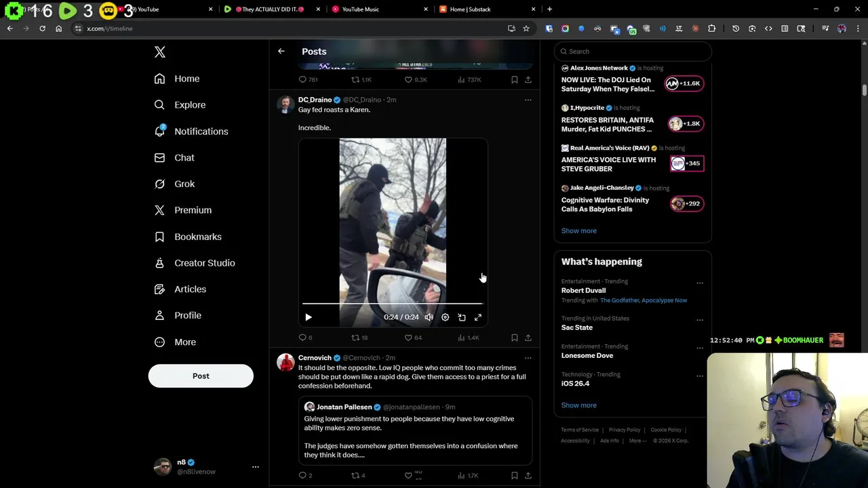
Task: Open a new browser tab
Action: [x=549, y=9]
